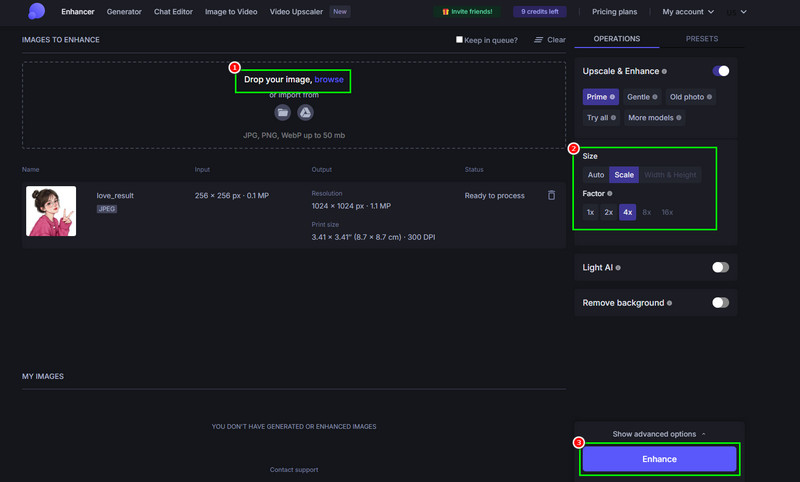Expand Show advanced options
Image resolution: width=800 pixels, height=482 pixels.
pos(659,434)
